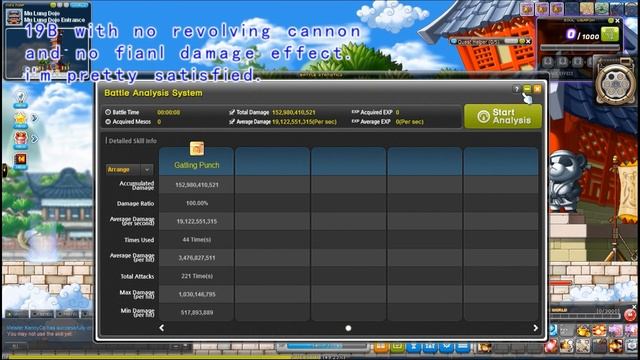Click the second chat tab at bottom left
The height and width of the screenshot is (360, 640).
[42, 314]
